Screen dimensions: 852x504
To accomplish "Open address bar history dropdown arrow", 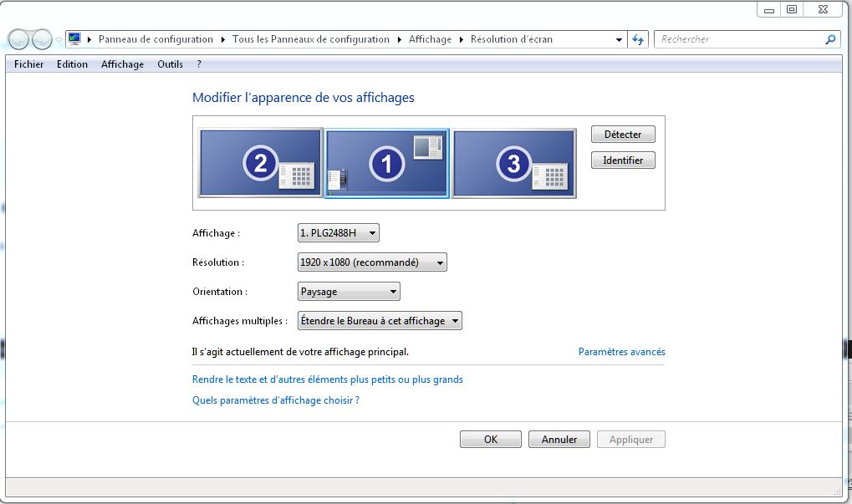I will point(619,39).
